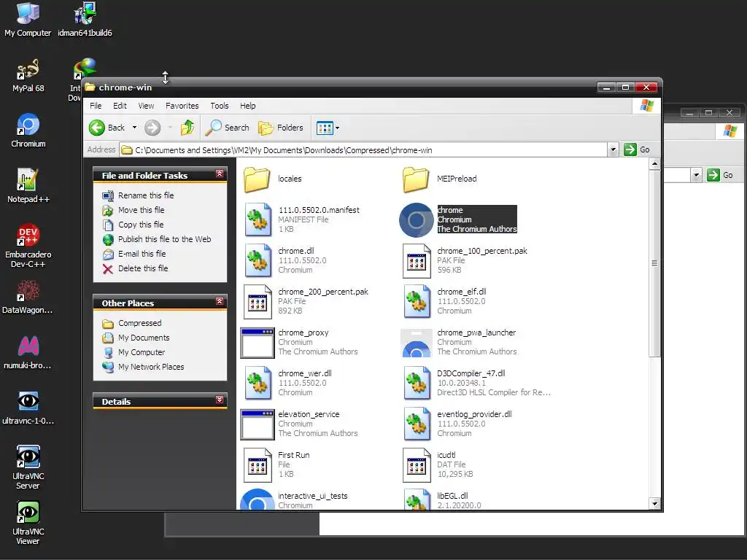The width and height of the screenshot is (747, 560).
Task: Select chrome_wer.dll file
Action: 287,384
